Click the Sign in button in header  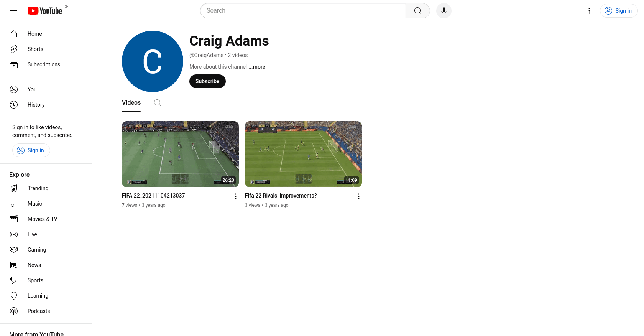coord(619,11)
